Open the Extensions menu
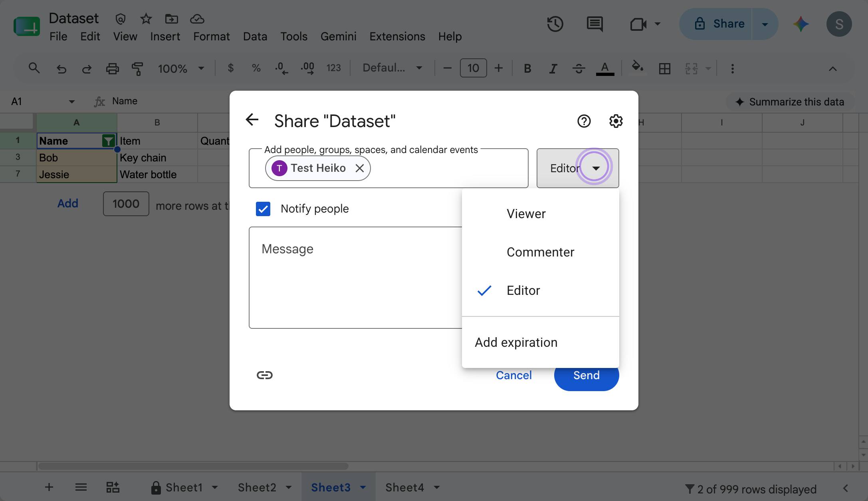Image resolution: width=868 pixels, height=501 pixels. coord(397,36)
